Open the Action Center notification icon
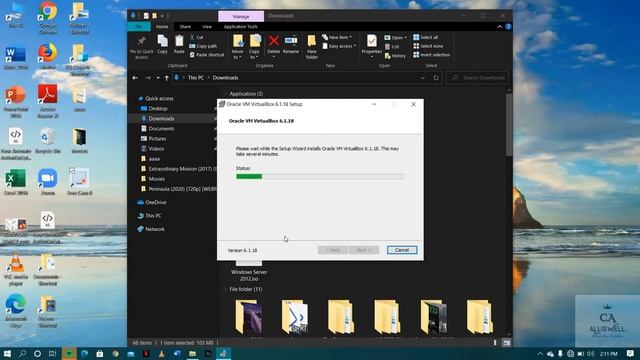This screenshot has width=640, height=360. pyautogui.click(x=631, y=353)
